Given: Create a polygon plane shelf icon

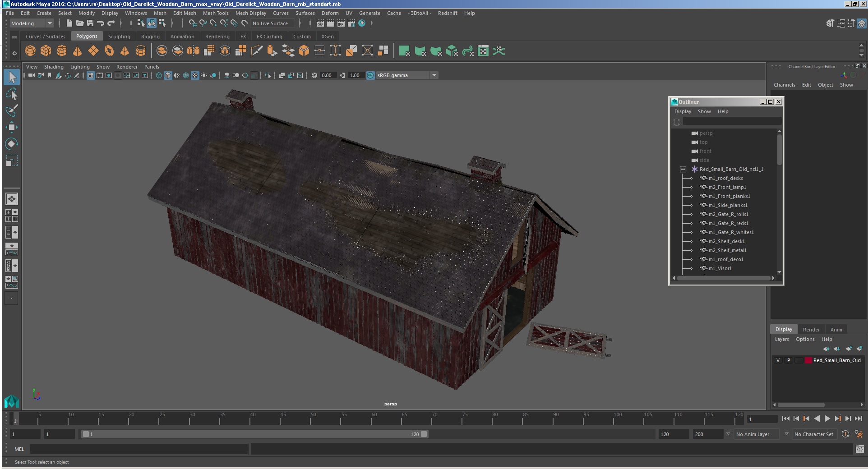Looking at the screenshot, I should point(93,51).
